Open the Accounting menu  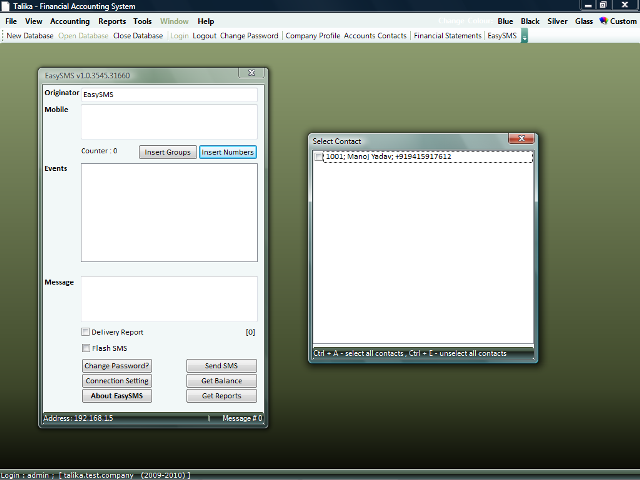point(70,21)
